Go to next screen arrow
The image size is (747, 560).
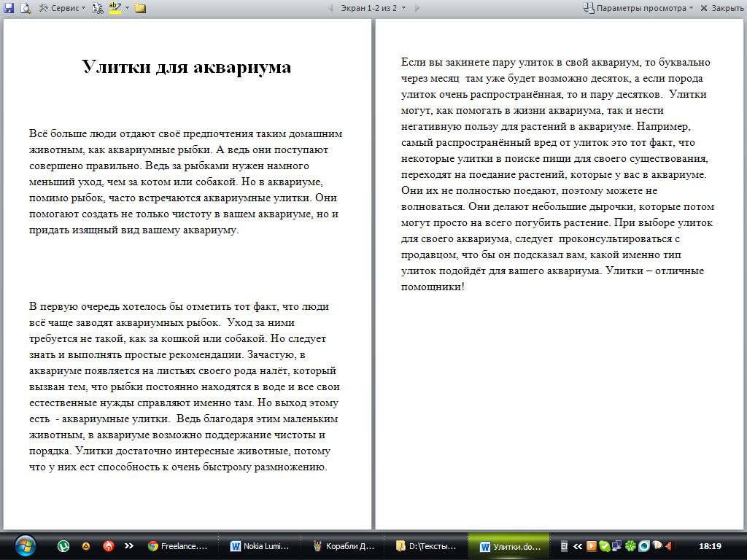coord(417,7)
